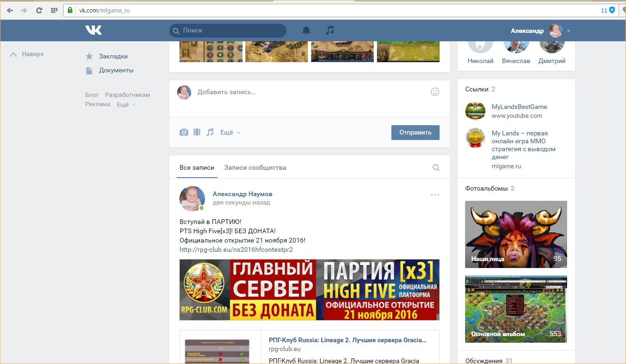Open profile avatar in the header
This screenshot has width=626, height=364.
pyautogui.click(x=556, y=31)
